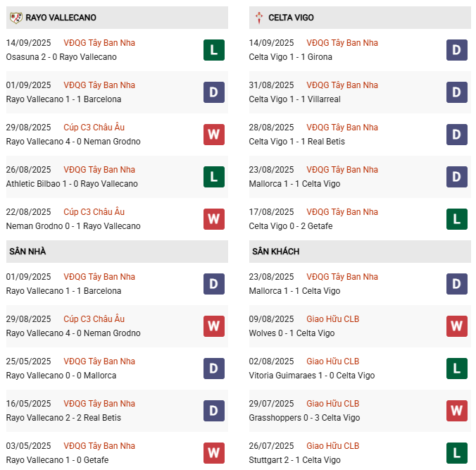Click the D badge for Rayo Vallecano 1-1 Barcelona on 01/09/2025 in the top section
476x470 pixels.
tap(214, 92)
